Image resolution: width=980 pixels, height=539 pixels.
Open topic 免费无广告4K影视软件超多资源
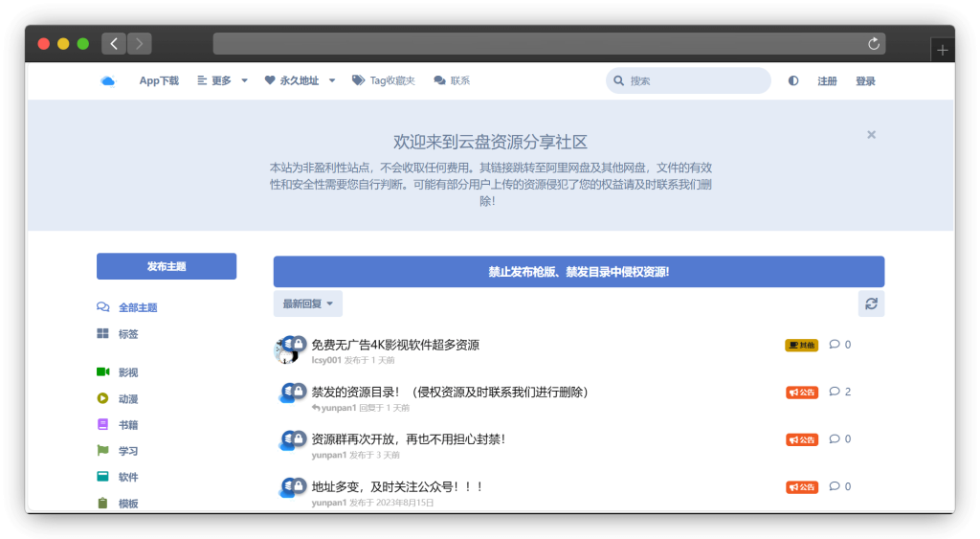coord(395,345)
